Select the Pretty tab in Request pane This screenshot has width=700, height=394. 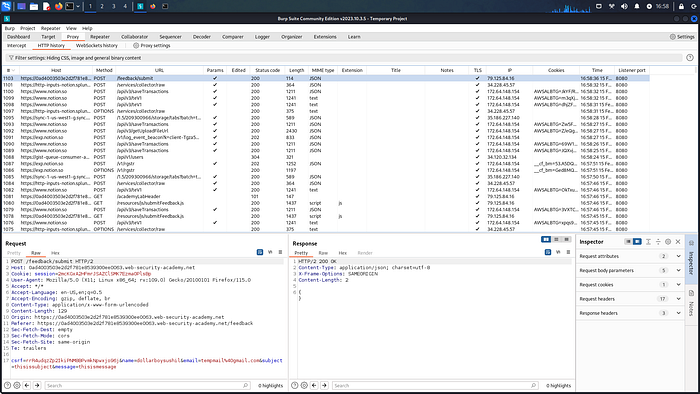click(14, 253)
